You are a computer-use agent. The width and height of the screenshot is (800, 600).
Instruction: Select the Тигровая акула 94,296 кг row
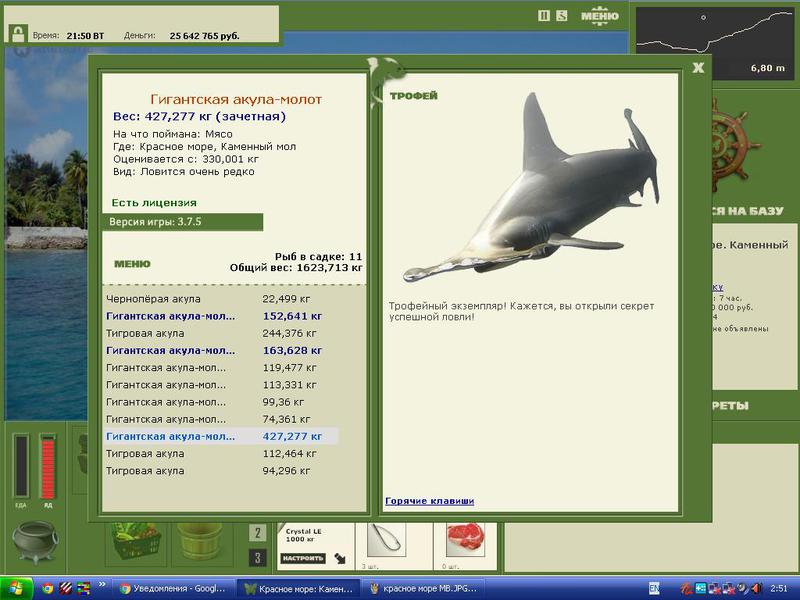(221, 471)
